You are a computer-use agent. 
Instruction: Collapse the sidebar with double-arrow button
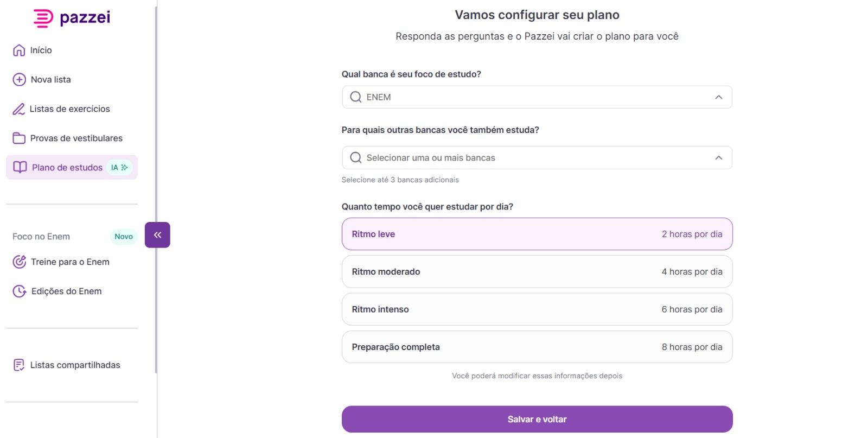[x=157, y=235]
